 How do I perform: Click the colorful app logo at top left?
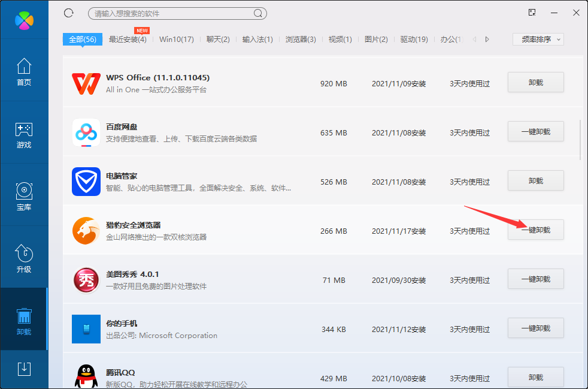pyautogui.click(x=24, y=20)
